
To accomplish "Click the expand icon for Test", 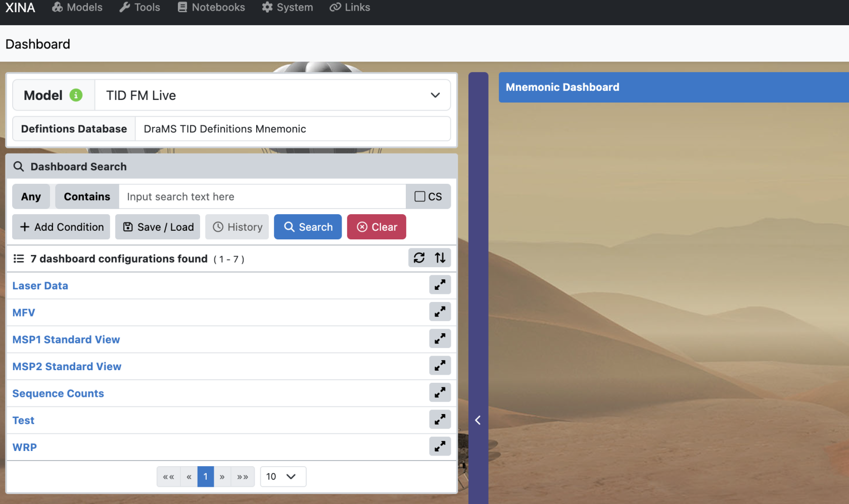I will coord(440,419).
